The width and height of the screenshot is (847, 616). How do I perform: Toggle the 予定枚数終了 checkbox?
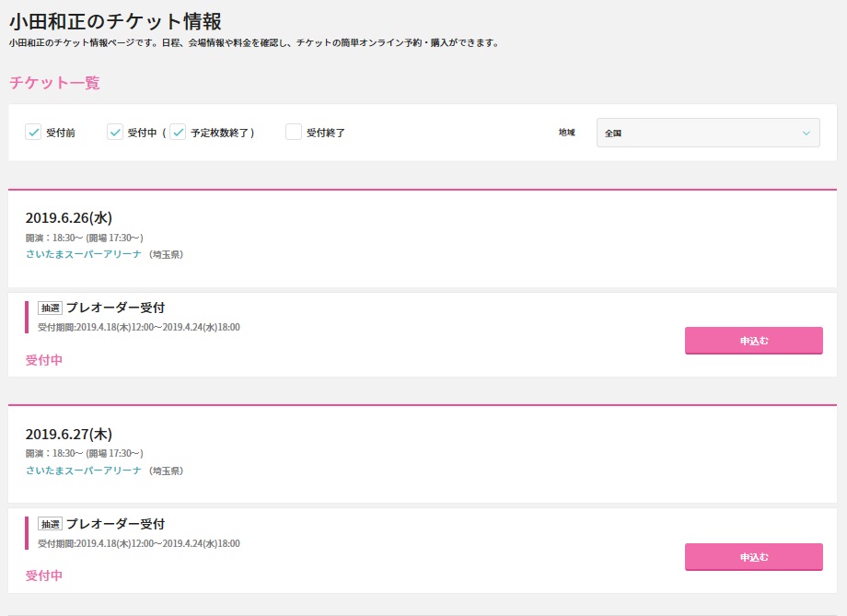pos(178,132)
